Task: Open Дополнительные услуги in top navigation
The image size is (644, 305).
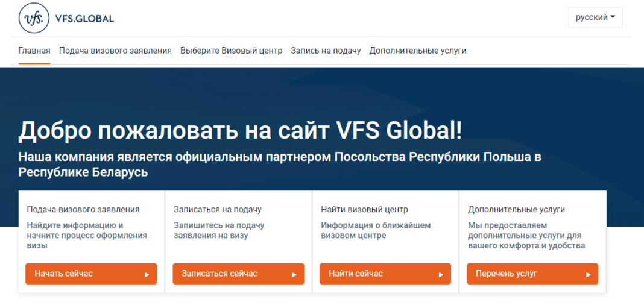Action: tap(418, 51)
